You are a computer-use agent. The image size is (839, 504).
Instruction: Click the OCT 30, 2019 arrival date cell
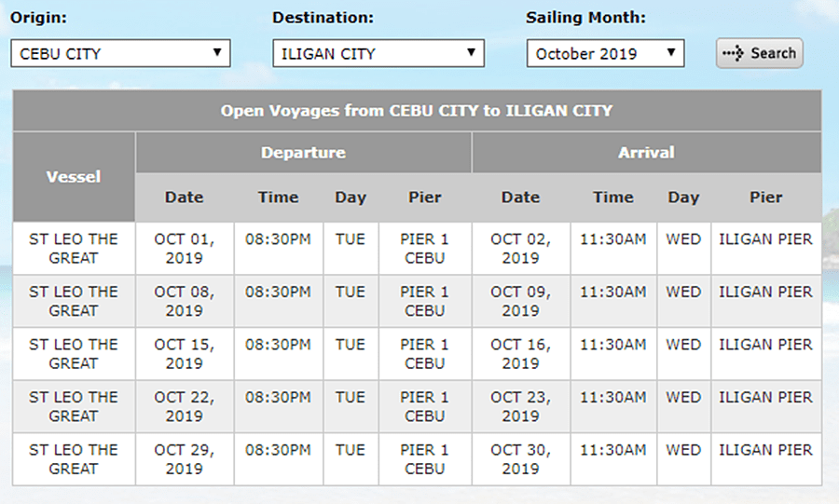[x=520, y=458]
